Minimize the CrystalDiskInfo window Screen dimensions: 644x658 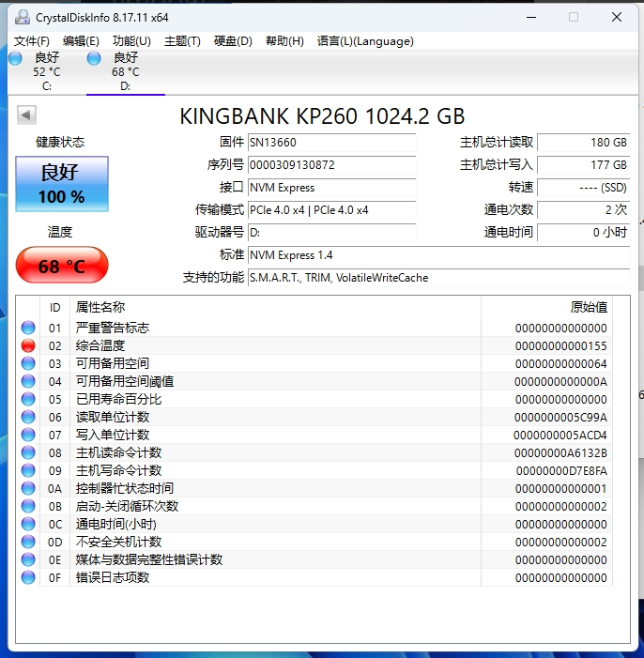point(531,17)
